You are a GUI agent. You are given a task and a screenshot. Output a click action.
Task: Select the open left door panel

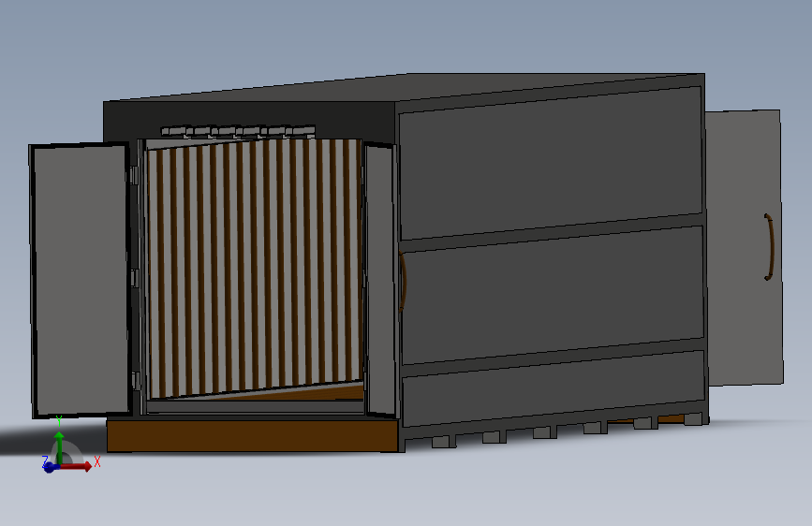click(x=80, y=280)
